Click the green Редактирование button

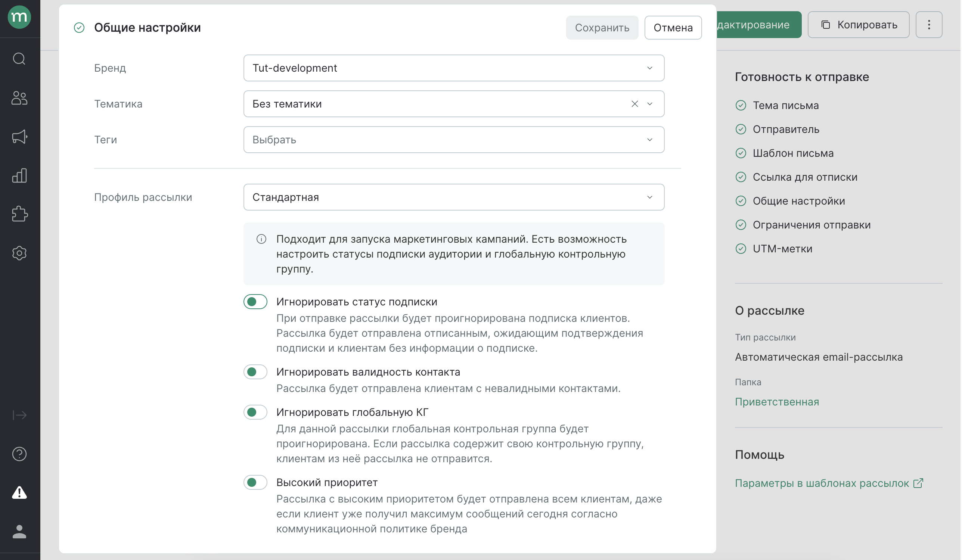[759, 24]
